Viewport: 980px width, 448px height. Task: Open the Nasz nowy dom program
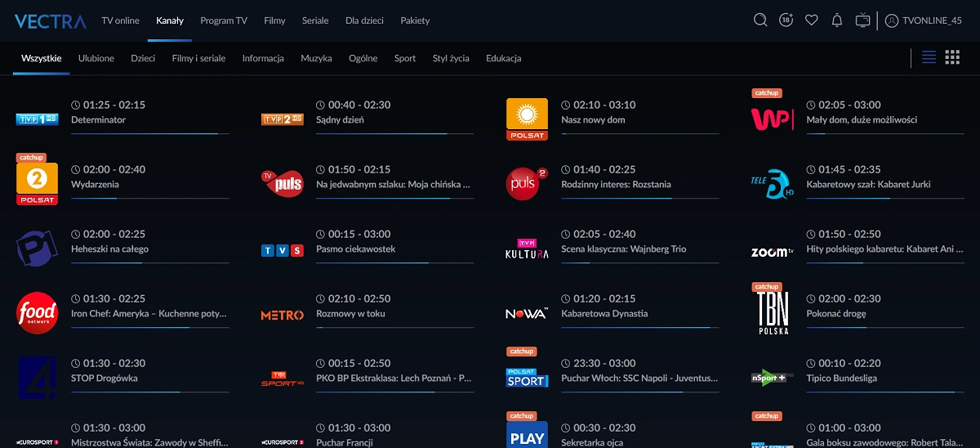(x=593, y=120)
